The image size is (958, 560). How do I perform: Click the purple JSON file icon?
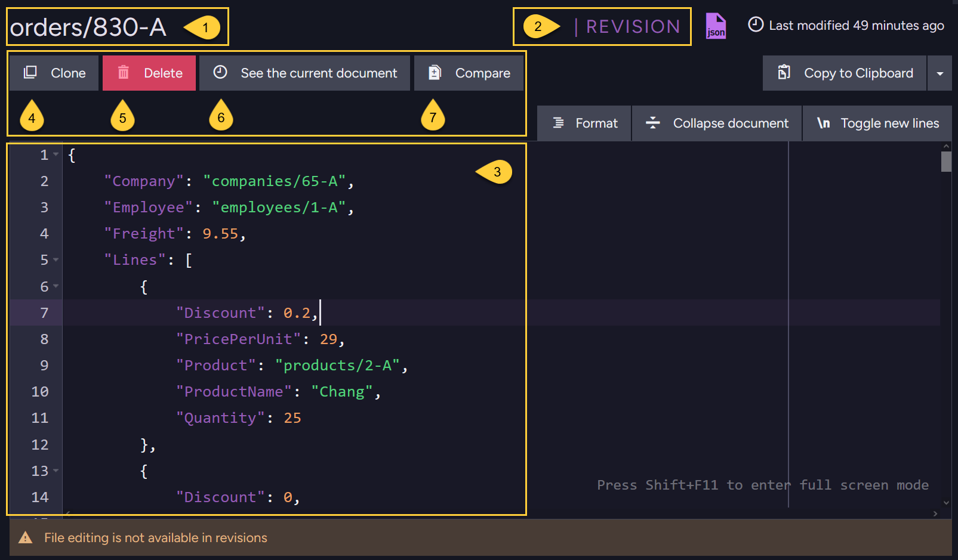tap(716, 26)
